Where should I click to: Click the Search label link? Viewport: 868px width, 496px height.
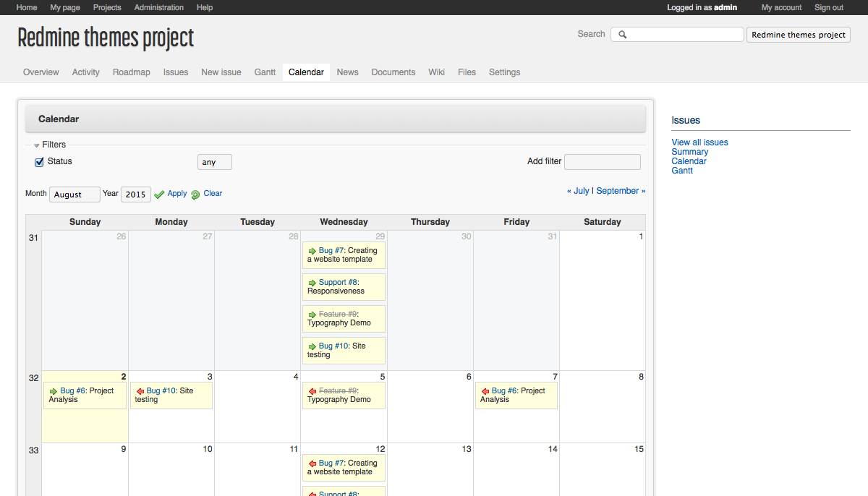coord(591,34)
